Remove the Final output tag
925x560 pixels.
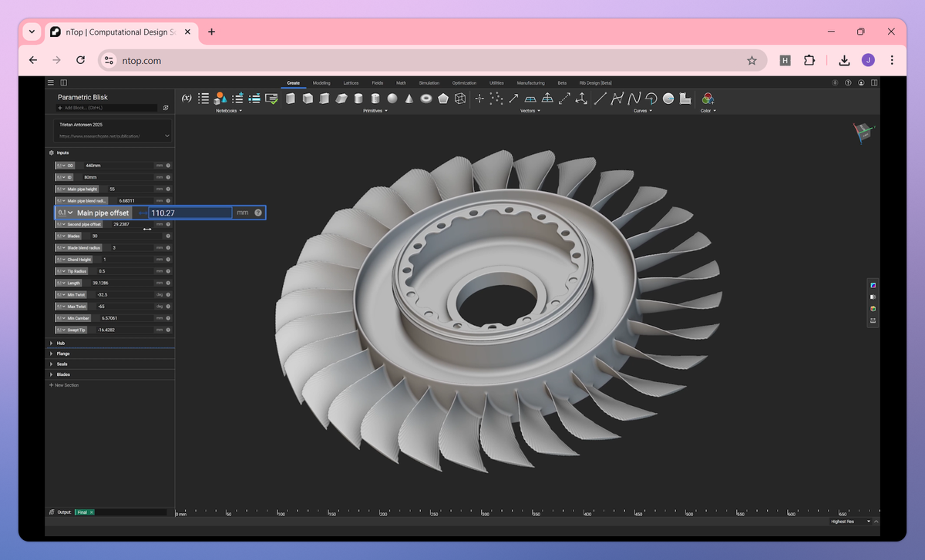coord(91,512)
